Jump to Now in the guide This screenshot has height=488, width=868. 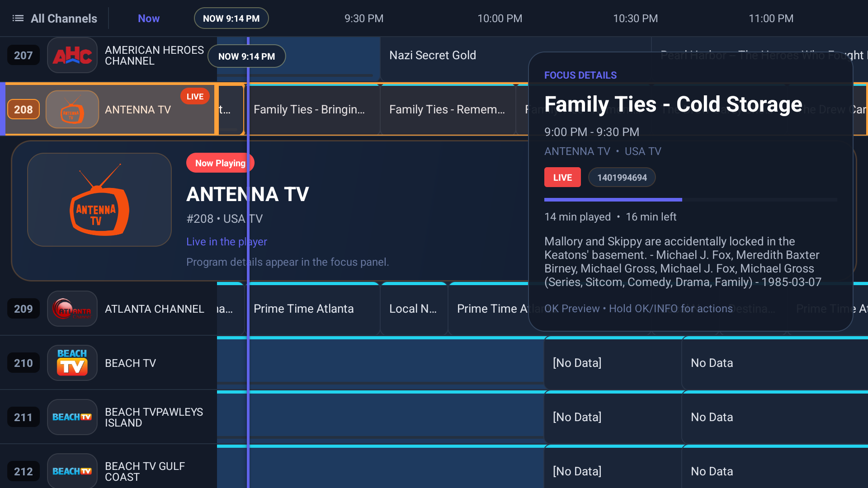149,19
